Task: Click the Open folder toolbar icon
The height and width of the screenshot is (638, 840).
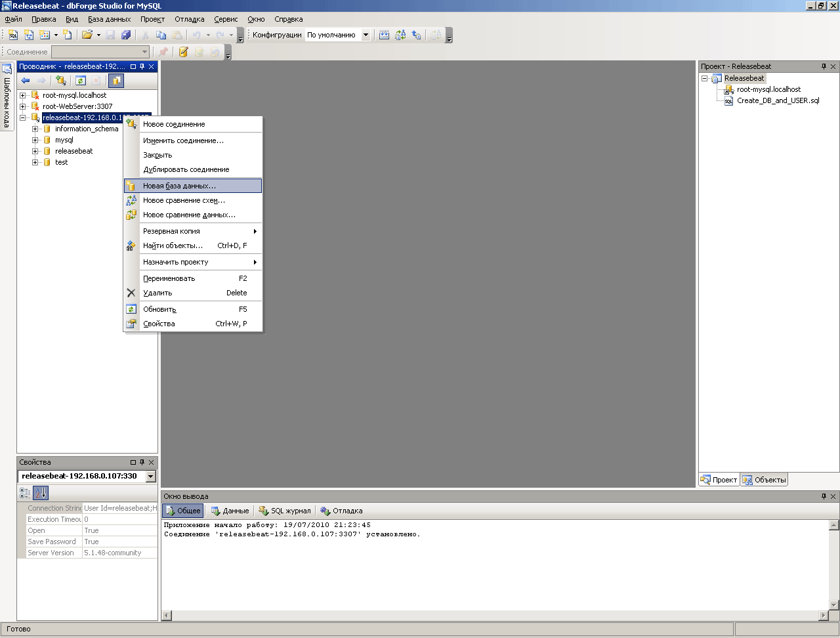Action: point(87,35)
